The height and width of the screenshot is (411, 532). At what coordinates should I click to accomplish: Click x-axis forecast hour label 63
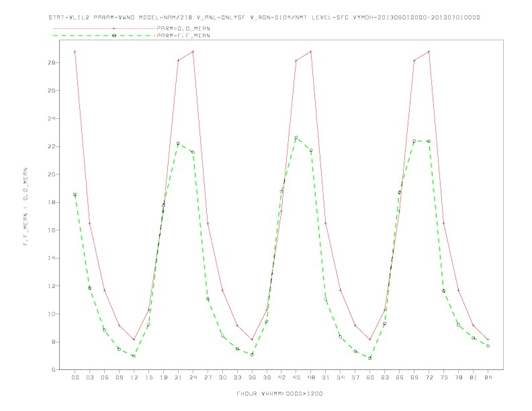[x=385, y=377]
